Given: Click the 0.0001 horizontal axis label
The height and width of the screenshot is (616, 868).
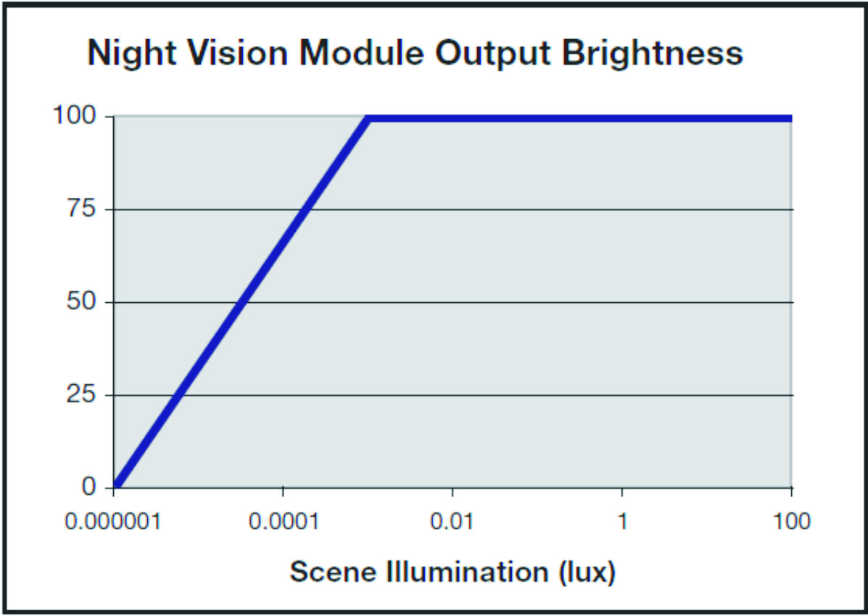Looking at the screenshot, I should (x=283, y=522).
